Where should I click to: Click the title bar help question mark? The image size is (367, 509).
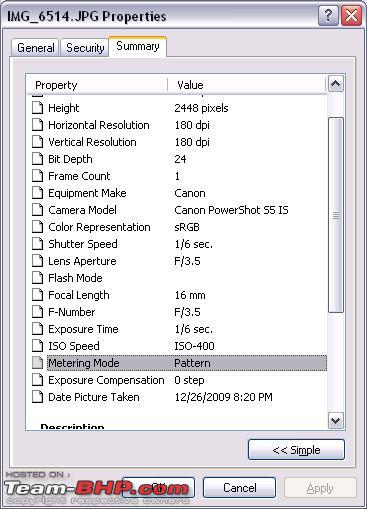(x=328, y=16)
